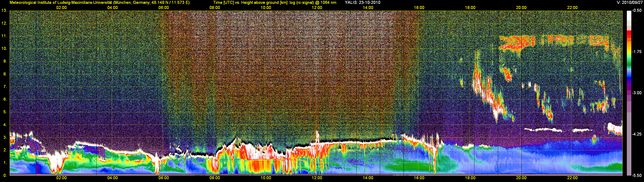This screenshot has width=644, height=182.
Task: Select the 6. height axis label
Action: pyautogui.click(x=5, y=99)
